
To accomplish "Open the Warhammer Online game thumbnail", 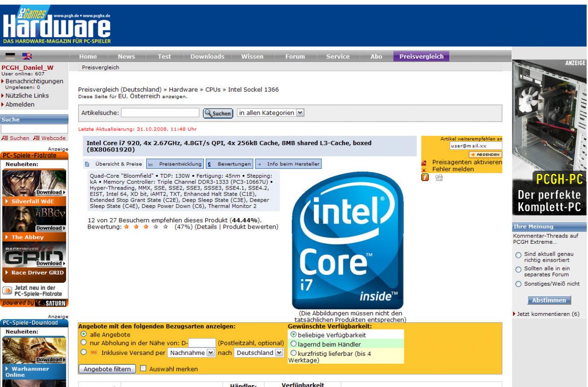I will pyautogui.click(x=34, y=349).
